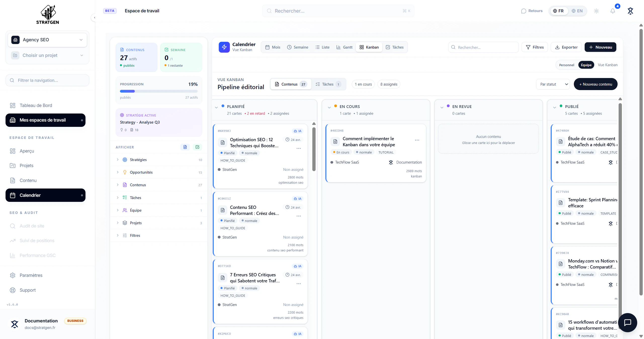The image size is (644, 339).
Task: Switch language to EN
Action: point(577,11)
